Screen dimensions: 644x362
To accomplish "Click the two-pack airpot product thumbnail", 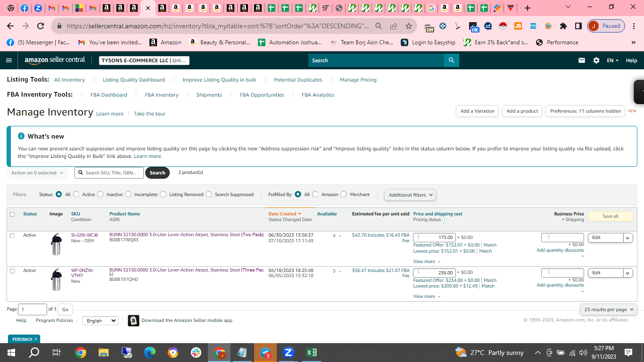I will (56, 245).
